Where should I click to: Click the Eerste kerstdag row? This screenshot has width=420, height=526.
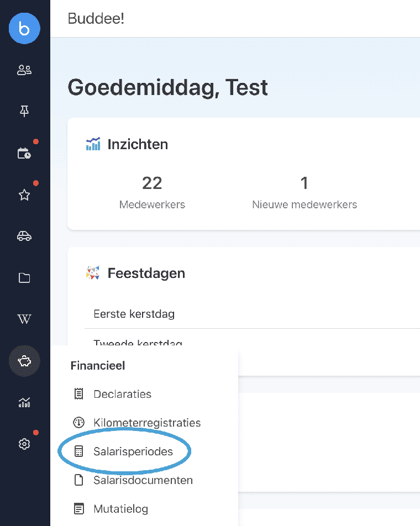coord(252,314)
